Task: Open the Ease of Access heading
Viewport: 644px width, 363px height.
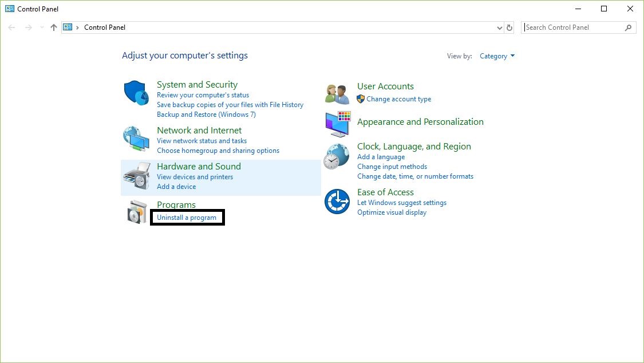Action: click(385, 192)
